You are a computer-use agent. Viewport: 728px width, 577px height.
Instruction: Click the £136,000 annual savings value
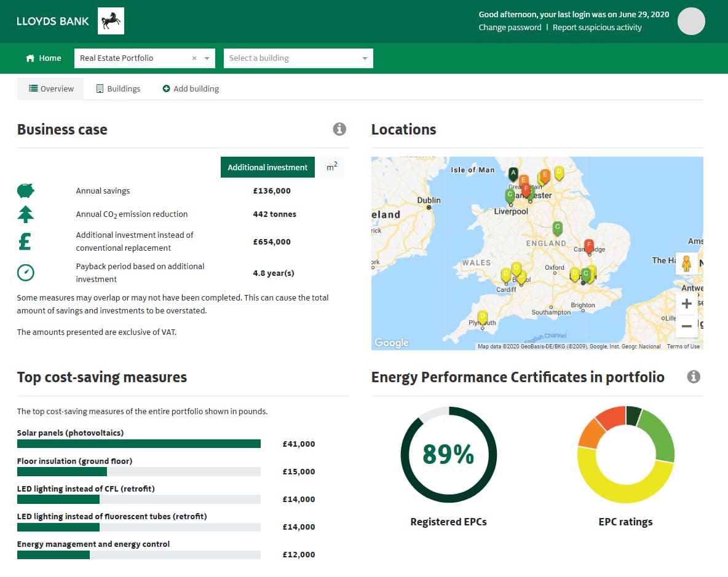click(272, 190)
